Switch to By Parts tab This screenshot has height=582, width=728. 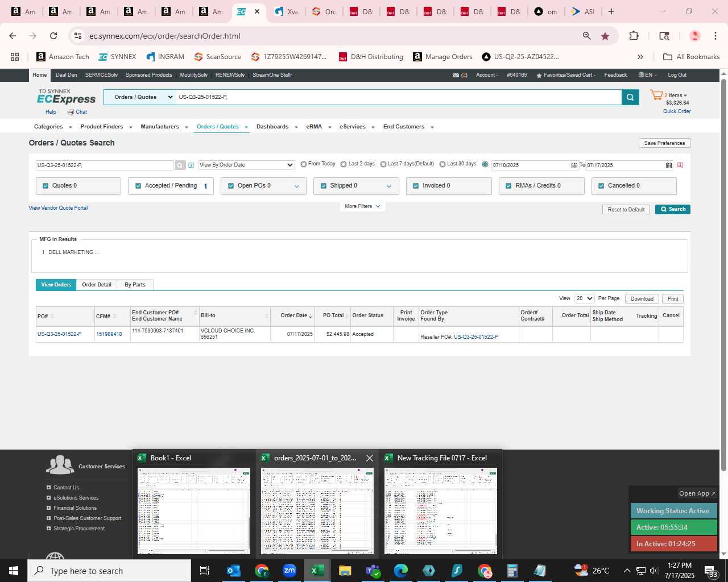coord(135,285)
